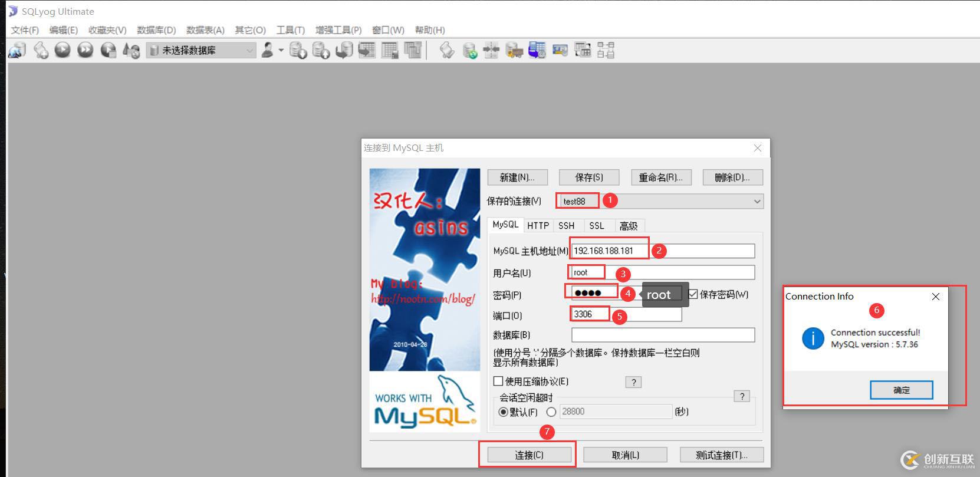Screen dimensions: 980x477
Task: Switch to the 高级 tab
Action: 629,226
